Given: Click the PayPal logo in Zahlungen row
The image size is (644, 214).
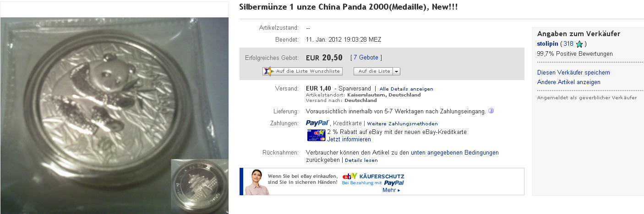Looking at the screenshot, I should tap(317, 123).
